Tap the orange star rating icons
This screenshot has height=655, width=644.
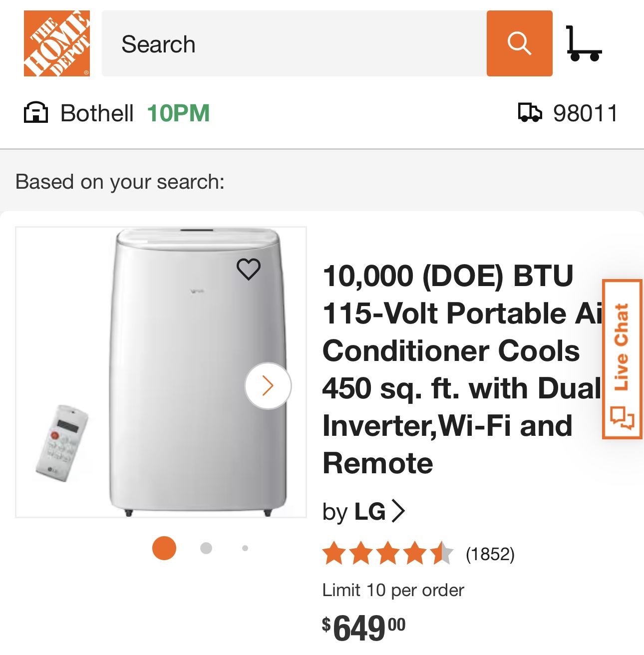click(387, 553)
